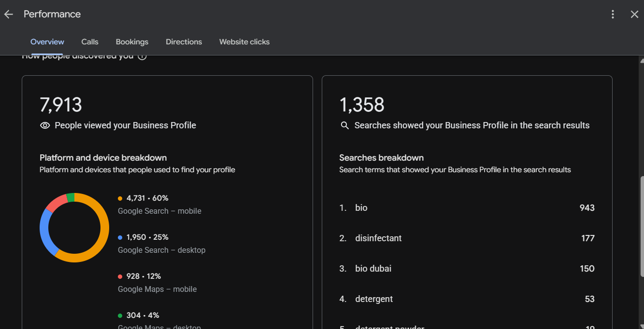This screenshot has height=329, width=644.
Task: Click the "Searches breakdown" heading
Action: (x=382, y=158)
